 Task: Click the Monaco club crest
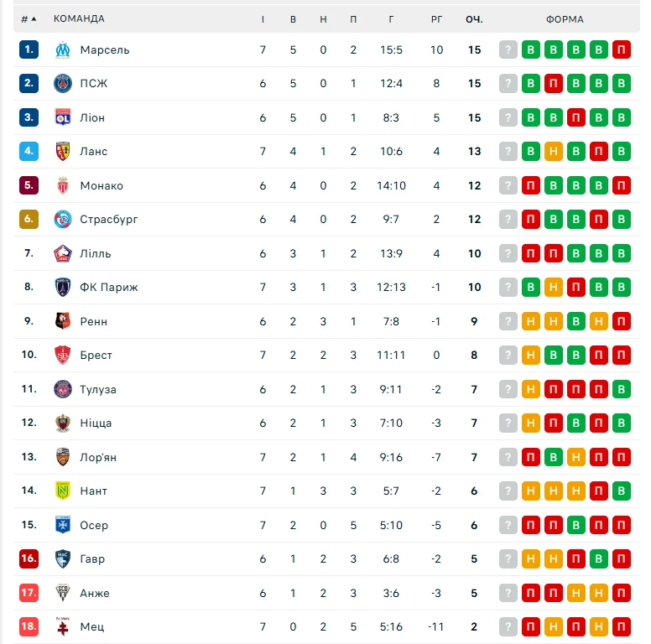pyautogui.click(x=63, y=185)
